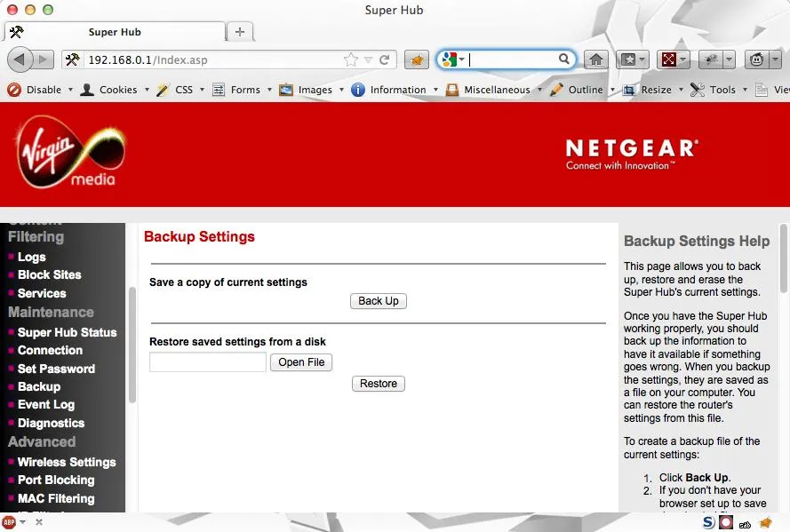Open Wireless Settings in the sidebar
This screenshot has width=790, height=532.
click(x=67, y=462)
